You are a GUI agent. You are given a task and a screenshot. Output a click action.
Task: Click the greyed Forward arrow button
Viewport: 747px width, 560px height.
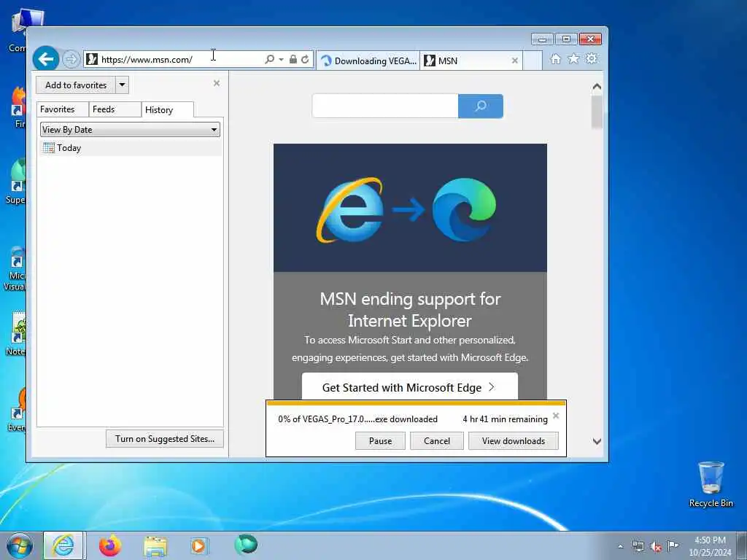pyautogui.click(x=71, y=60)
